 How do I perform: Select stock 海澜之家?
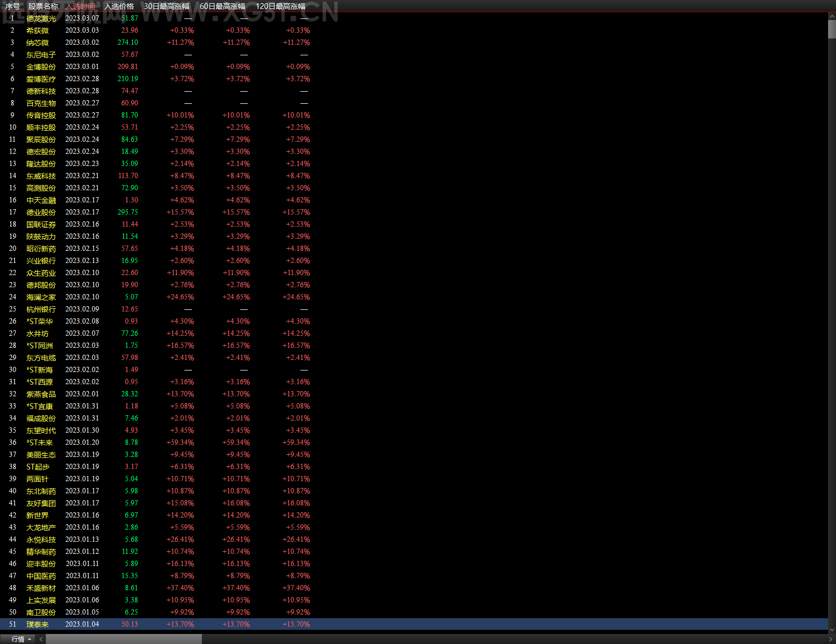[x=41, y=297]
